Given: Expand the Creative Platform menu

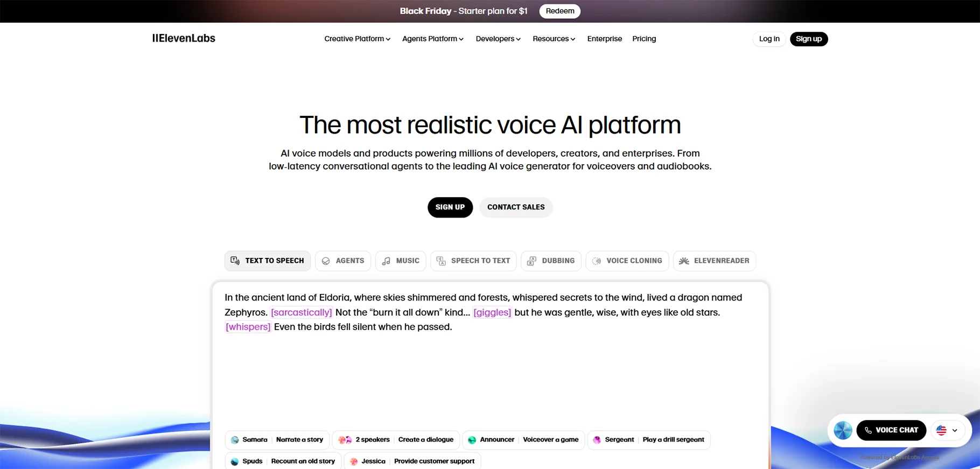Looking at the screenshot, I should 357,39.
